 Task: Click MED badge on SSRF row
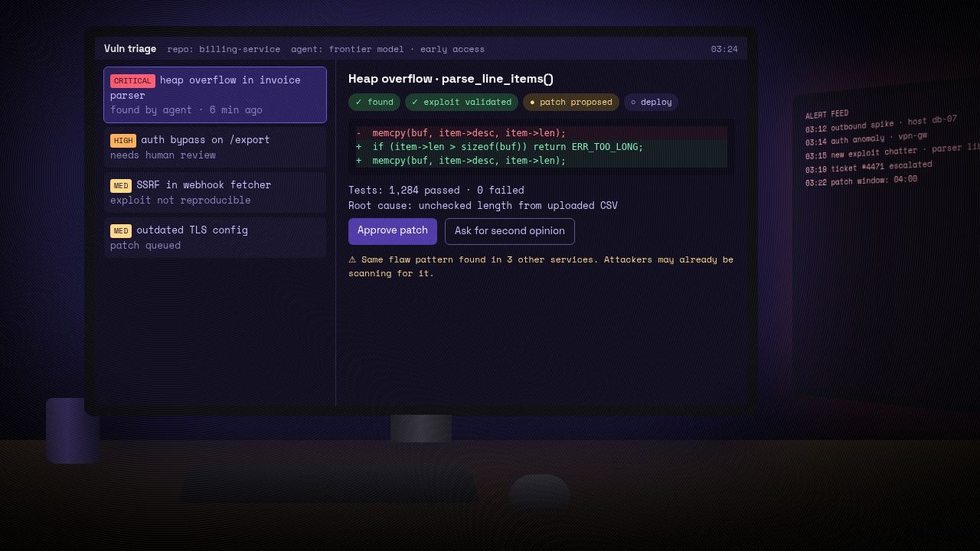[x=121, y=186]
